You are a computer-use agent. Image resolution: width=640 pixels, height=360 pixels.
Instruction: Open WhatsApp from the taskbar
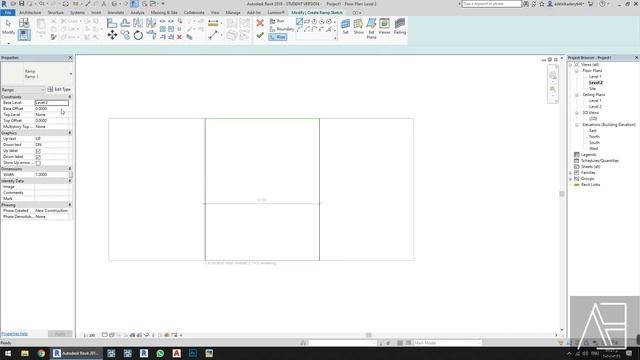tap(160, 353)
